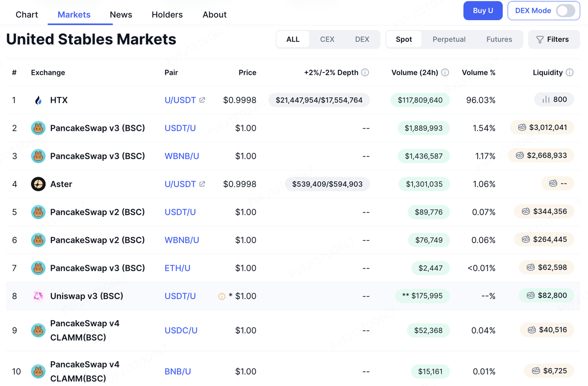Click the orange warning icon in Uniswap price
The height and width of the screenshot is (386, 588).
pyautogui.click(x=222, y=296)
